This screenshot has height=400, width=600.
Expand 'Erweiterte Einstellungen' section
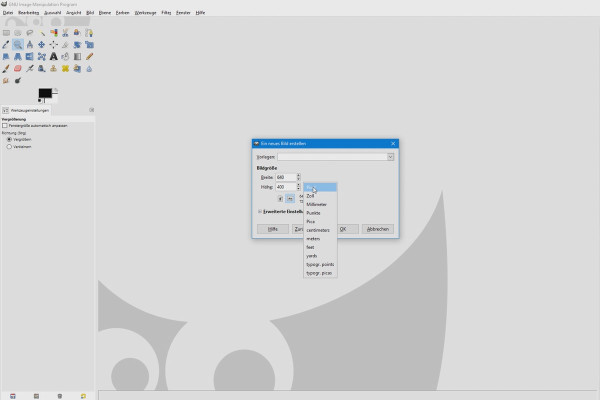260,211
